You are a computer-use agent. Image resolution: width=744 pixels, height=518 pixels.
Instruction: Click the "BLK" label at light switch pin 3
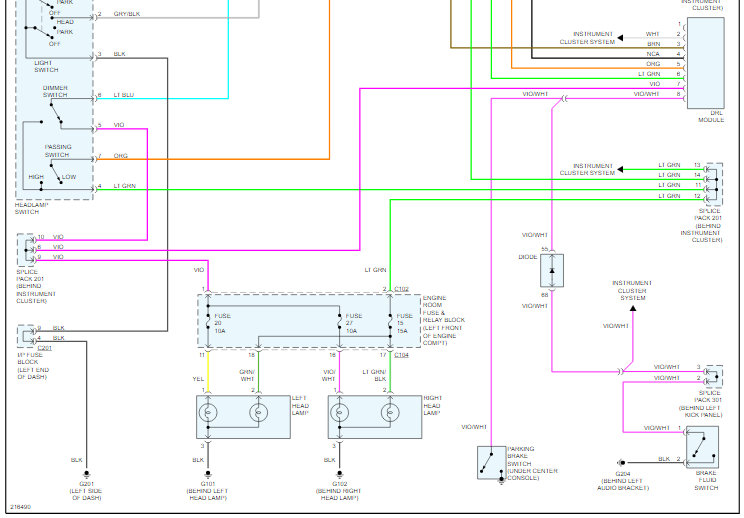click(120, 54)
